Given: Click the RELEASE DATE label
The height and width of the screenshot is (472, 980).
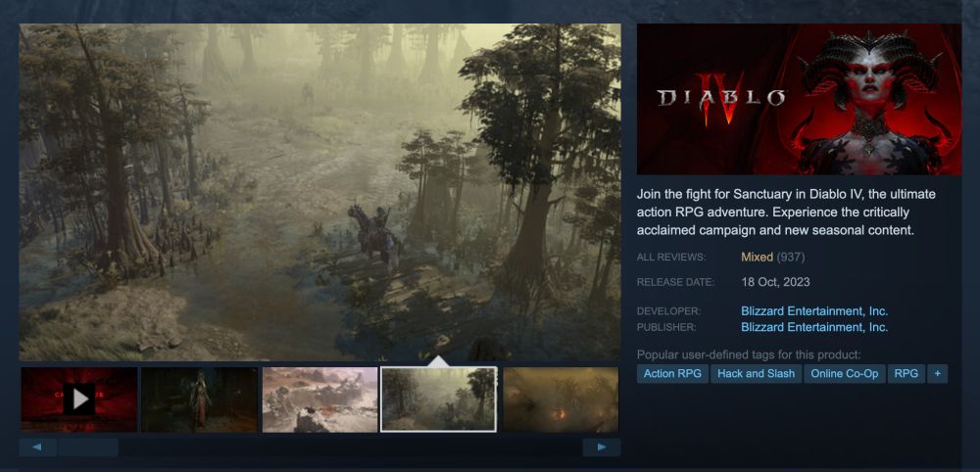Looking at the screenshot, I should (675, 282).
